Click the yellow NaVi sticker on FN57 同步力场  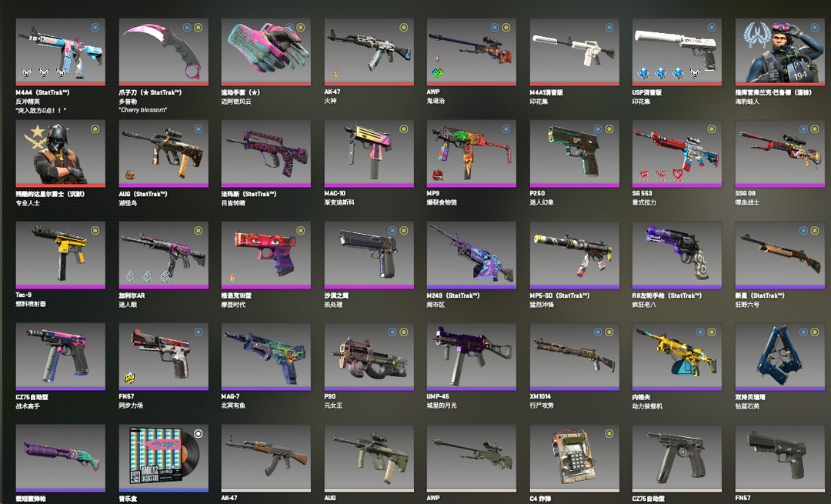[x=129, y=378]
